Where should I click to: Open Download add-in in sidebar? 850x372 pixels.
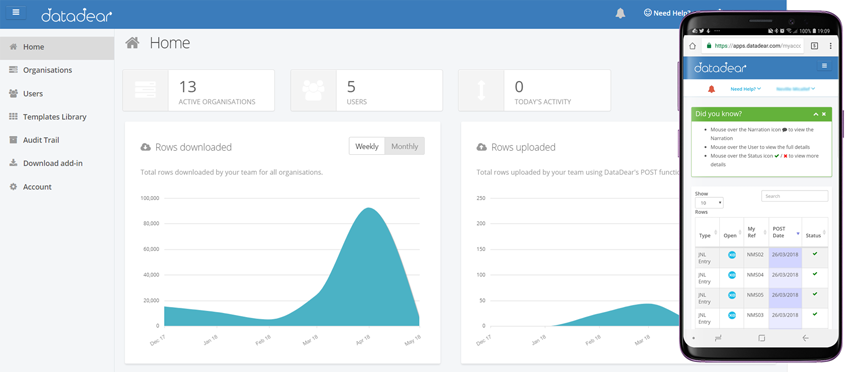tap(57, 163)
